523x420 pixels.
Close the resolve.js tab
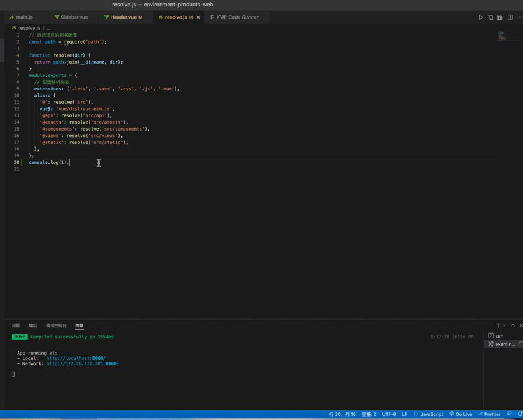(x=198, y=17)
